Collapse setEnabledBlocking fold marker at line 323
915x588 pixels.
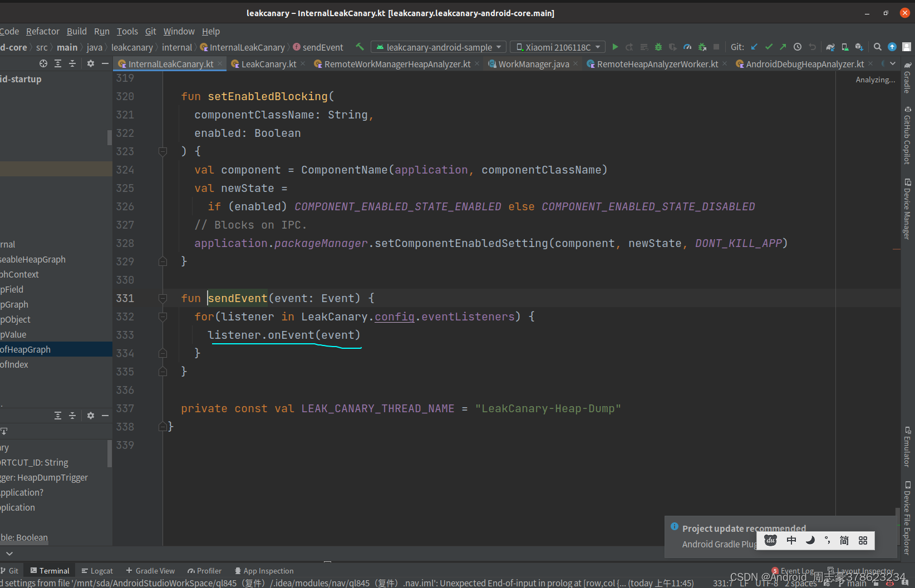tap(163, 151)
